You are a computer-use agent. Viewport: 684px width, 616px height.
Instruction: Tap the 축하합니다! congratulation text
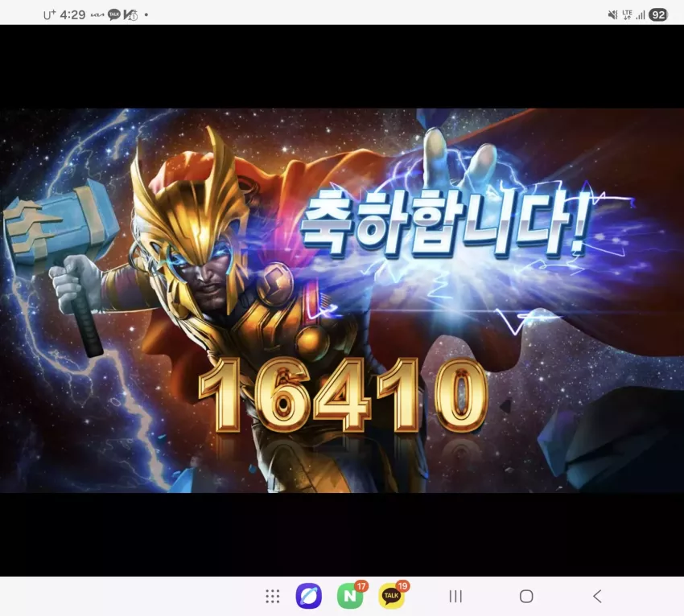coord(445,224)
